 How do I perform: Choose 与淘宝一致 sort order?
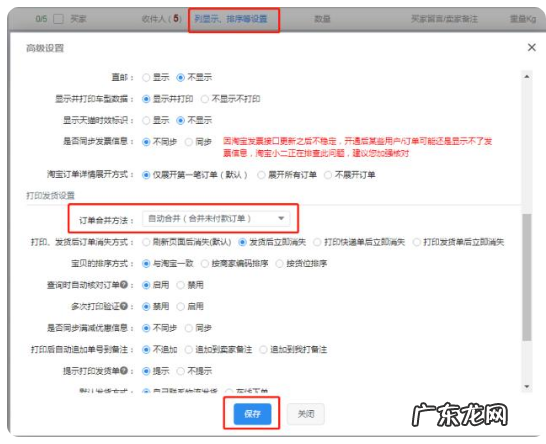tap(146, 264)
